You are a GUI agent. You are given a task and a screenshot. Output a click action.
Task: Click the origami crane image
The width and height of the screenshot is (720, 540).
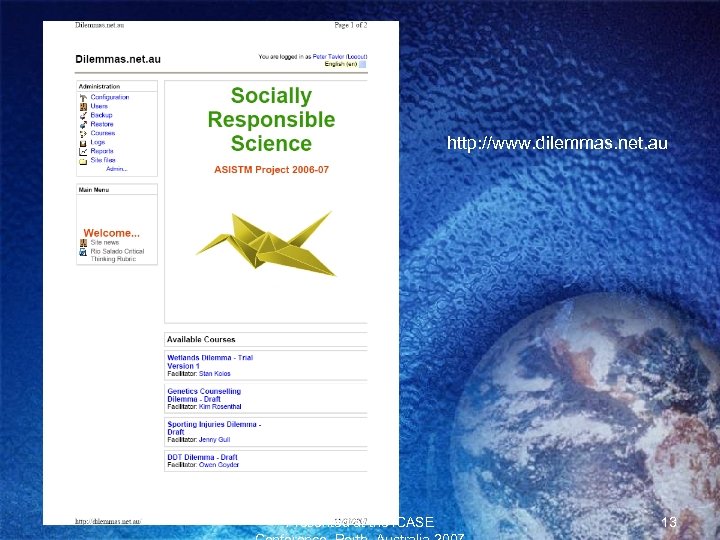point(266,243)
